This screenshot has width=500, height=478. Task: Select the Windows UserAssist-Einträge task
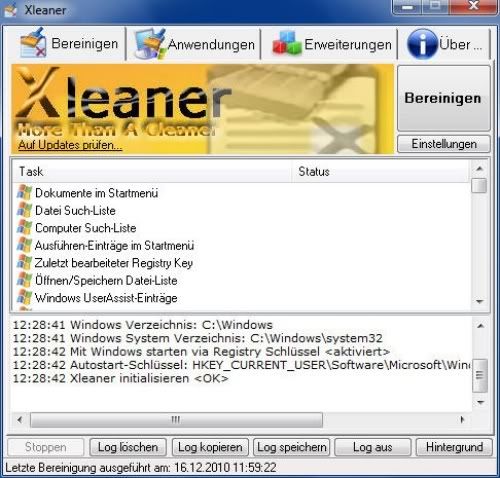pos(106,298)
